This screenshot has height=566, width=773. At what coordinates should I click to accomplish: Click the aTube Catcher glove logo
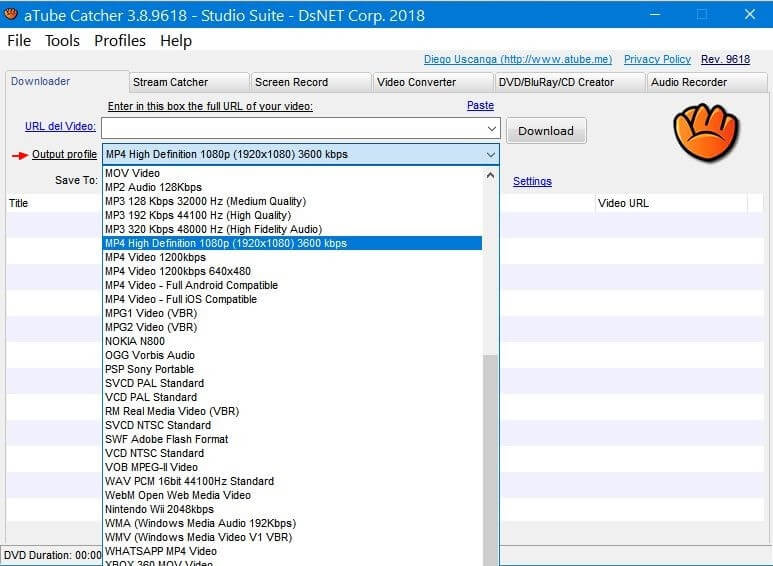click(706, 132)
